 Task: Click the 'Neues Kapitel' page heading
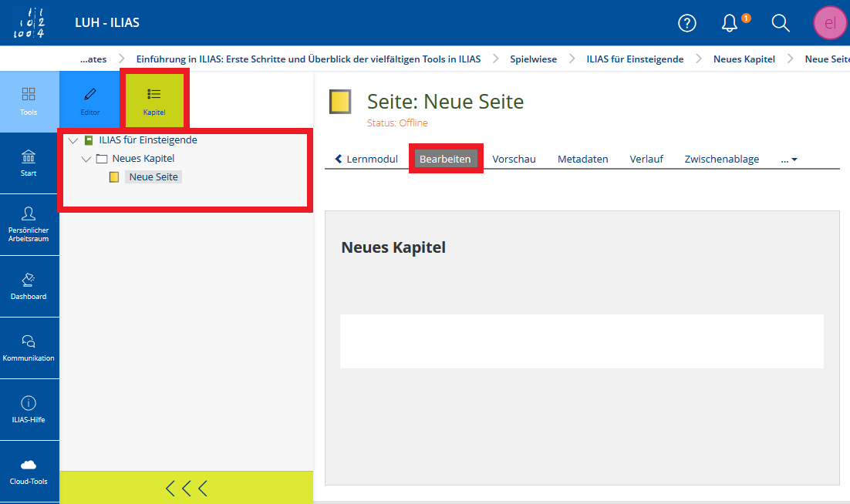click(x=393, y=247)
